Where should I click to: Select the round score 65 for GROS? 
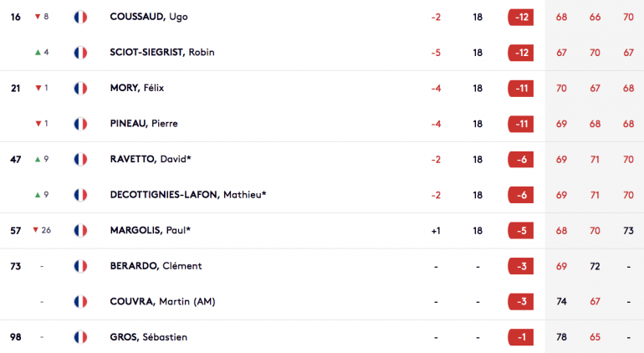[x=595, y=337]
